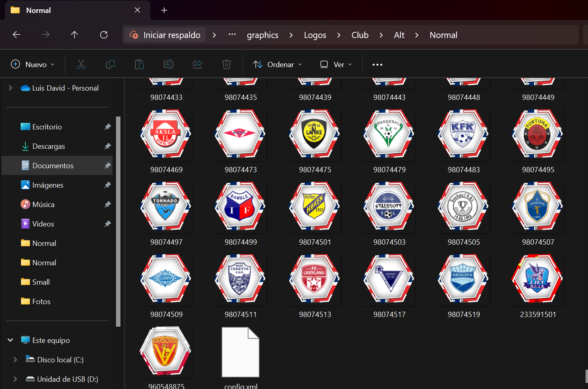
Task: Select the Djerv logo file 98074509
Action: (166, 279)
